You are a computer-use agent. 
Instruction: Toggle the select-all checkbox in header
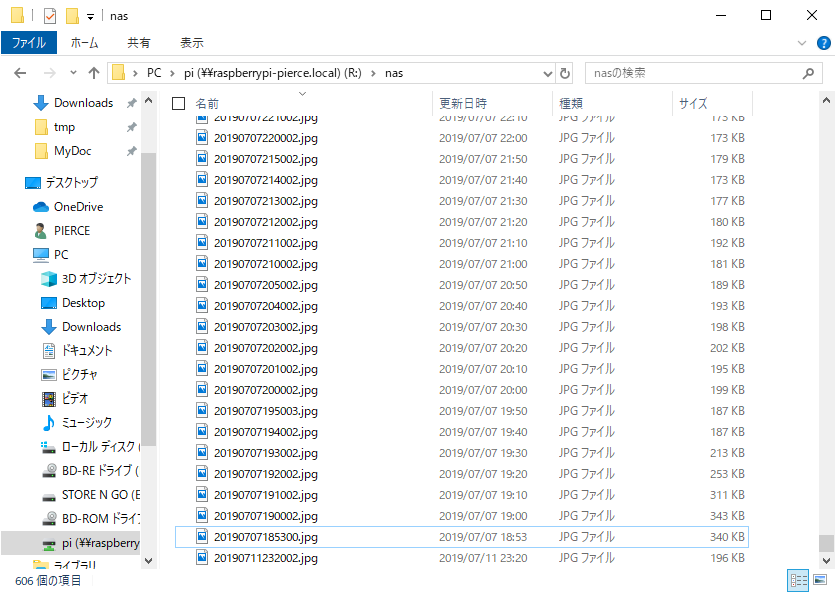[179, 104]
